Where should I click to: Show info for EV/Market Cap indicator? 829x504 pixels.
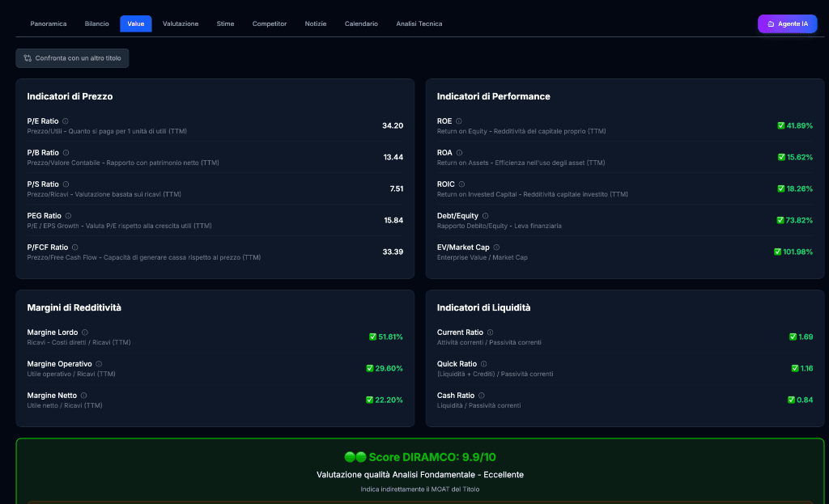[496, 248]
